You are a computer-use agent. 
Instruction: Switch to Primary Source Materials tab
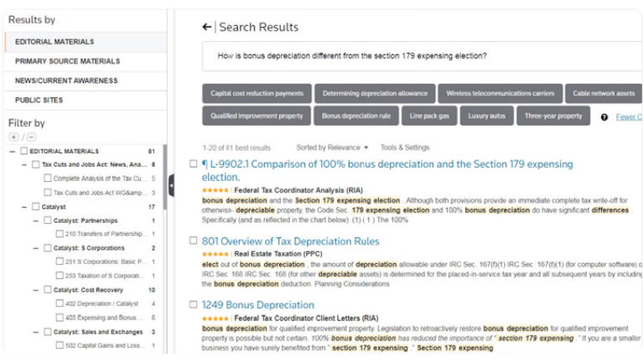click(67, 61)
